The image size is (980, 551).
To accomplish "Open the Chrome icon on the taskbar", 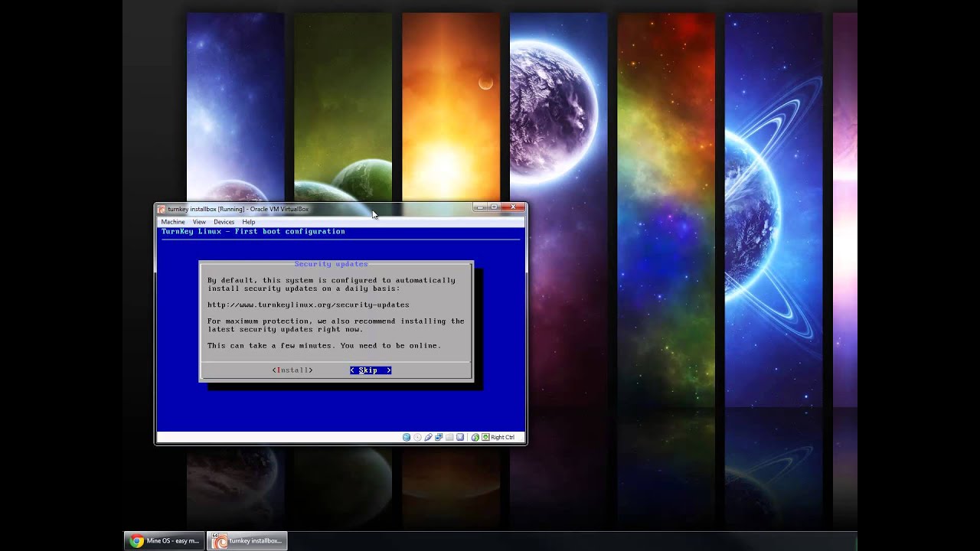I will (x=136, y=541).
